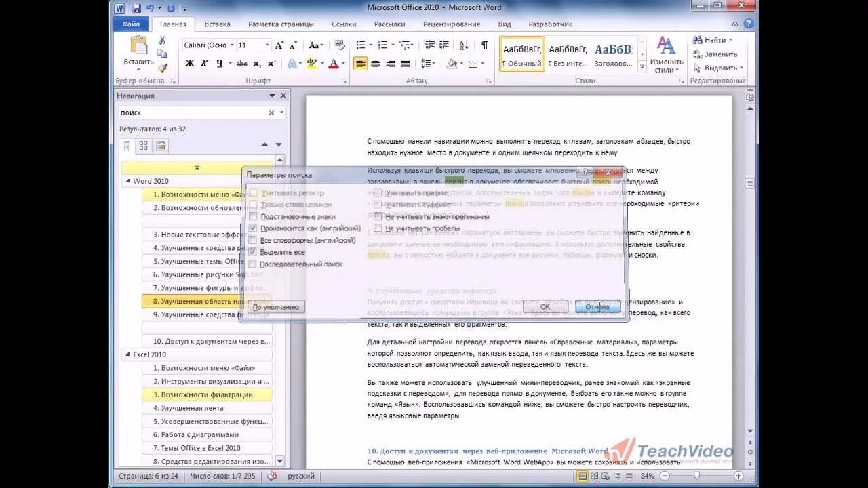Check 'Учитывать регистр' option

tap(254, 193)
